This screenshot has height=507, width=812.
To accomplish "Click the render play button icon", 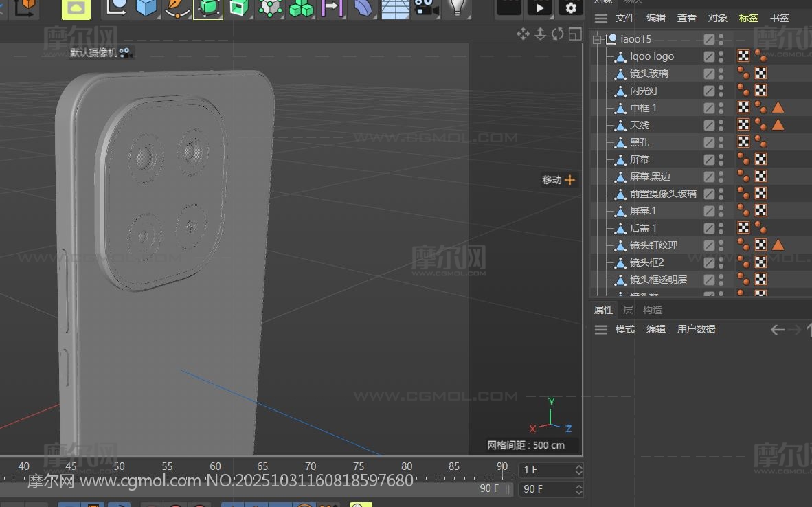I will tap(539, 8).
